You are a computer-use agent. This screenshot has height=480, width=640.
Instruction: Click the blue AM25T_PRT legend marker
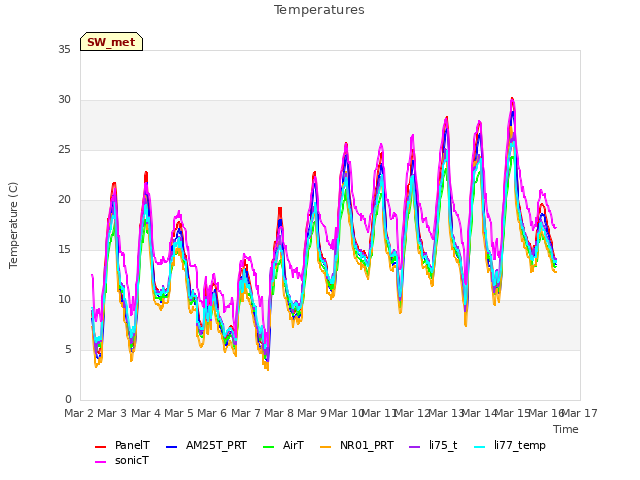(x=171, y=447)
